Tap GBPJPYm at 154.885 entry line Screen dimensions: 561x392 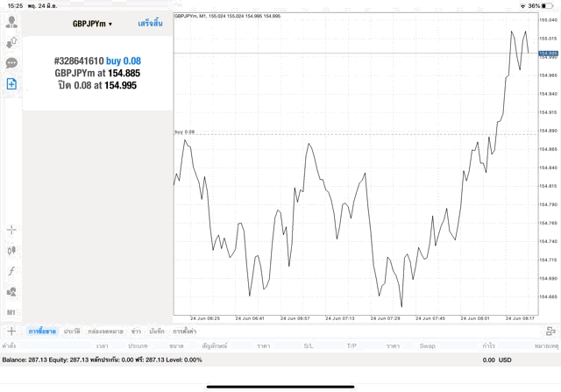[97, 73]
